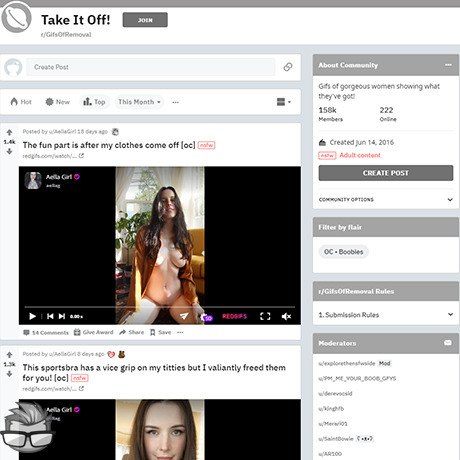
Task: Save the first post
Action: pos(161,332)
